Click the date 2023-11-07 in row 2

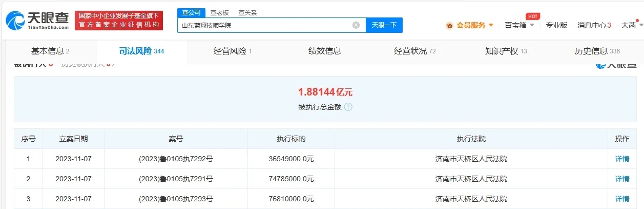tap(73, 179)
